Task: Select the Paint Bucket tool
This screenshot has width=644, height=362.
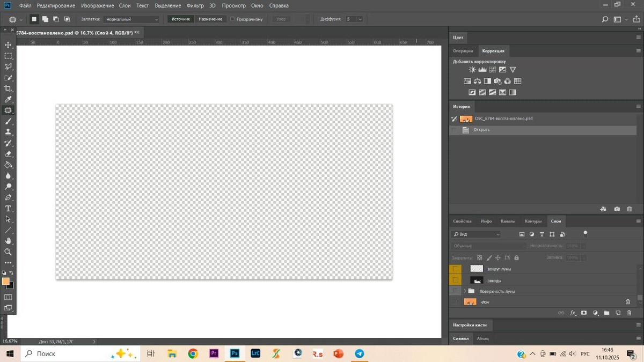Action: 8,165
